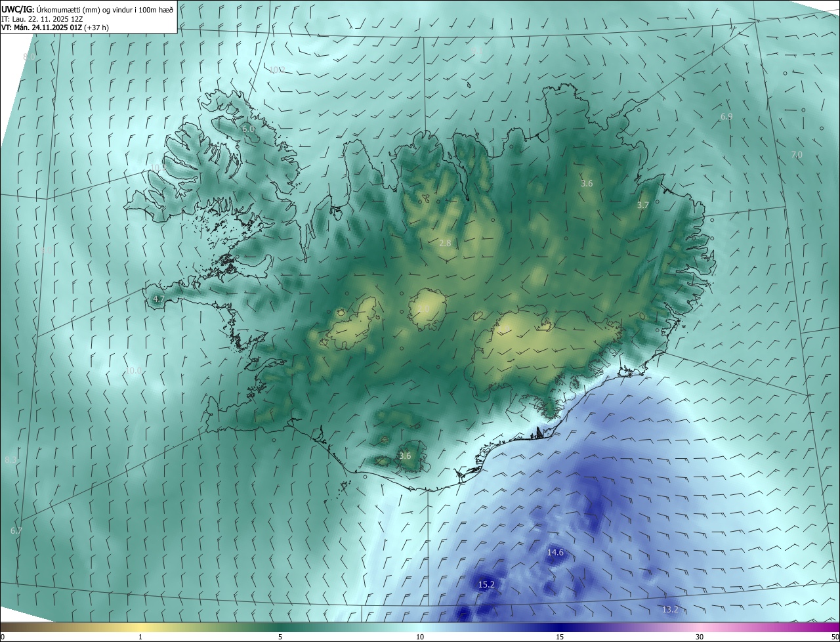Click the light pink section of the color scale
840x642 pixels.
pyautogui.click(x=700, y=627)
